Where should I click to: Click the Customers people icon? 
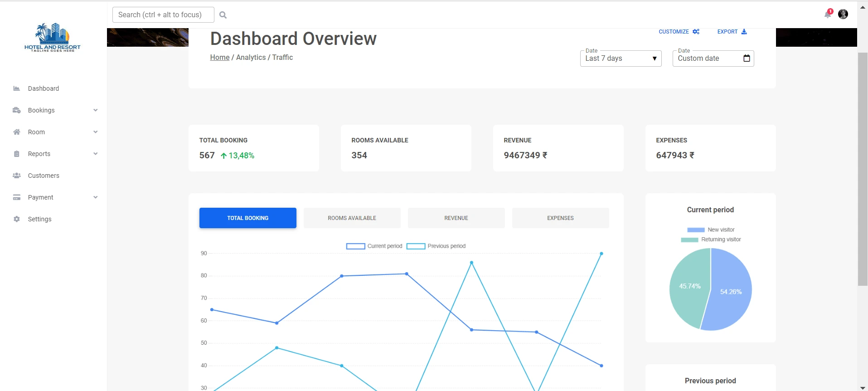[17, 176]
